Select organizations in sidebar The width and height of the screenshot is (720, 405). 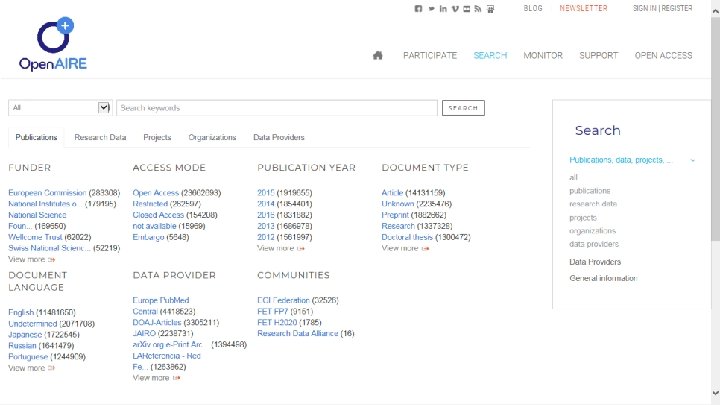pyautogui.click(x=592, y=231)
